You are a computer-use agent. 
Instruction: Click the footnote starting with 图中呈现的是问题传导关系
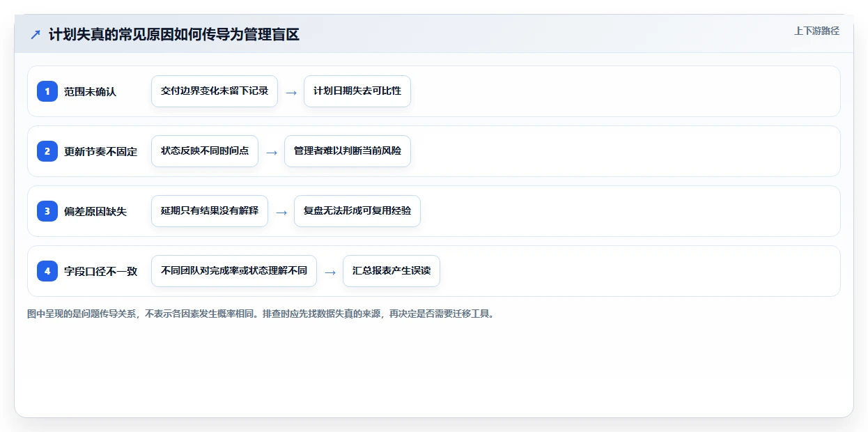[261, 314]
